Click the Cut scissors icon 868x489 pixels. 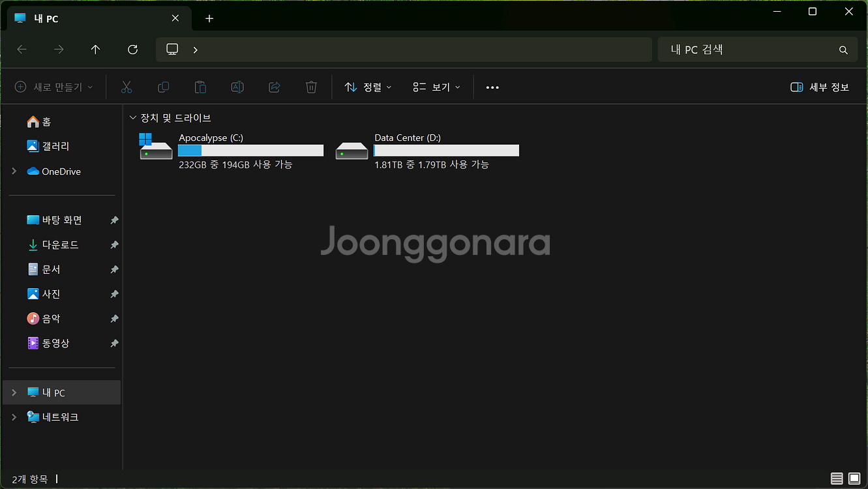pos(127,87)
